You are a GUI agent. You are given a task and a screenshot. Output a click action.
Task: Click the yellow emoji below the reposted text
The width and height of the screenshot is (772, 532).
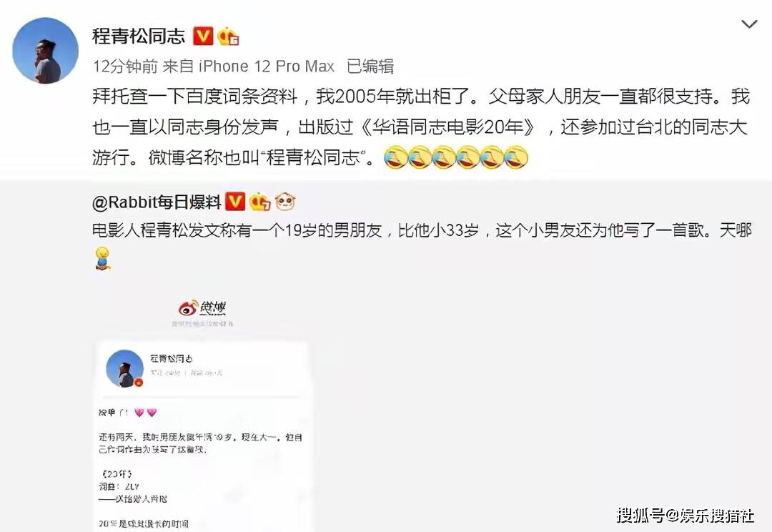click(x=102, y=257)
